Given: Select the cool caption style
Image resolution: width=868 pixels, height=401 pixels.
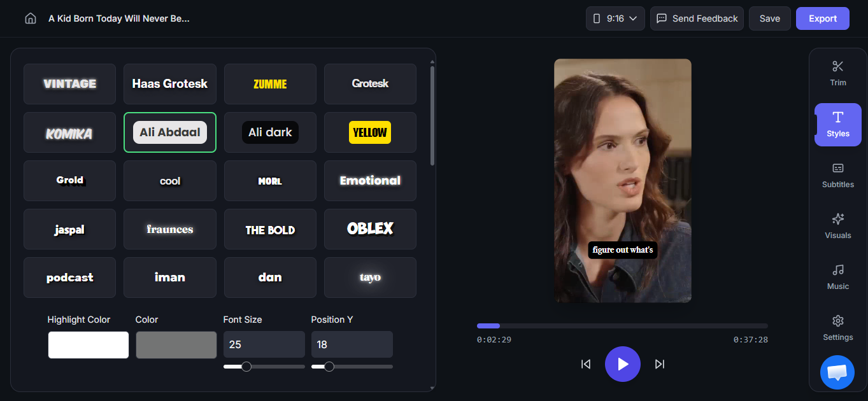Looking at the screenshot, I should click(170, 181).
